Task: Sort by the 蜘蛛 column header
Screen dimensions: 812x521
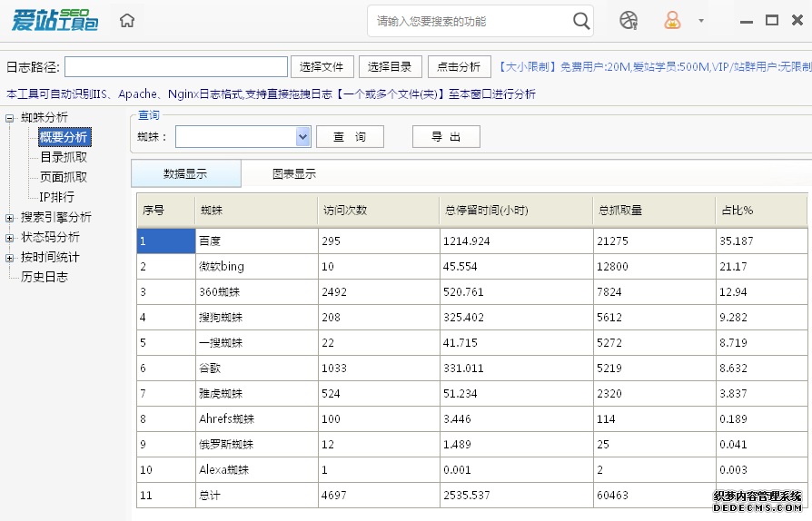Action: [256, 210]
